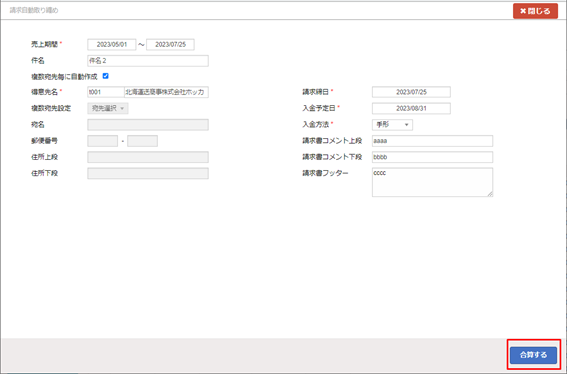Click the second 郵便番号 field
567x374 pixels.
(x=142, y=141)
